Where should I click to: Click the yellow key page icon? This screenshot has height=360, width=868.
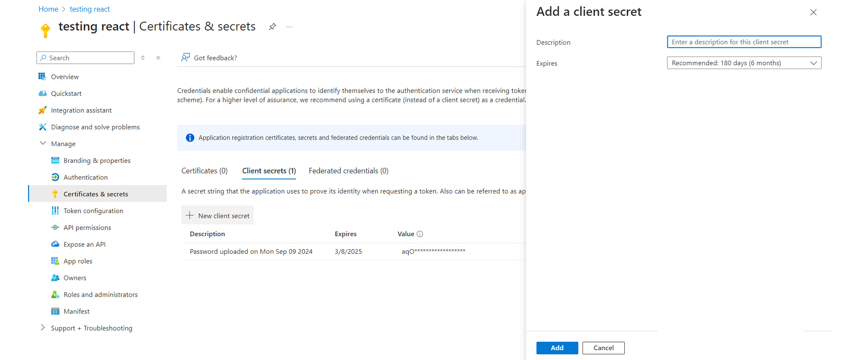tap(45, 31)
